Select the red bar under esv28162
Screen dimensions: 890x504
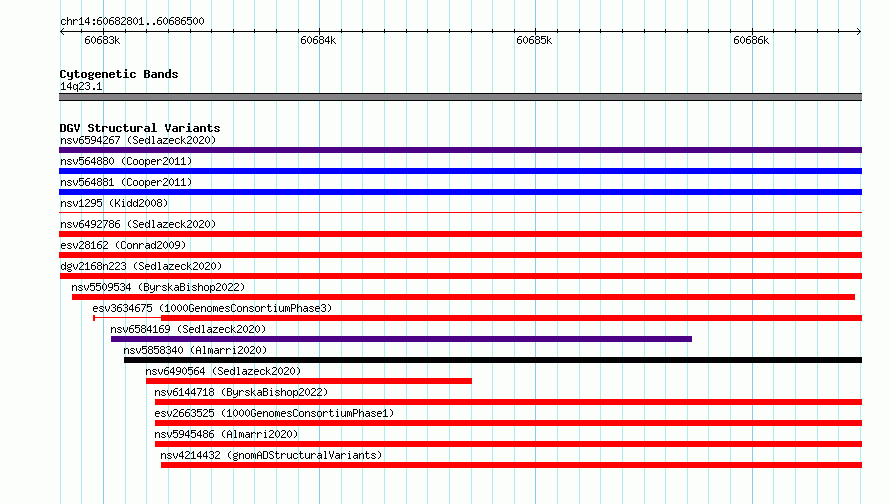(460, 255)
